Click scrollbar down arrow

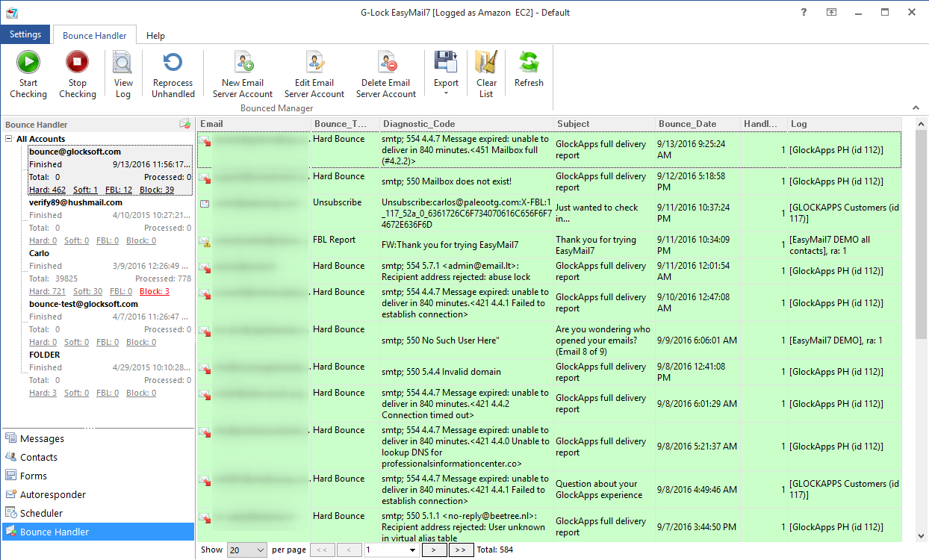coord(921,535)
